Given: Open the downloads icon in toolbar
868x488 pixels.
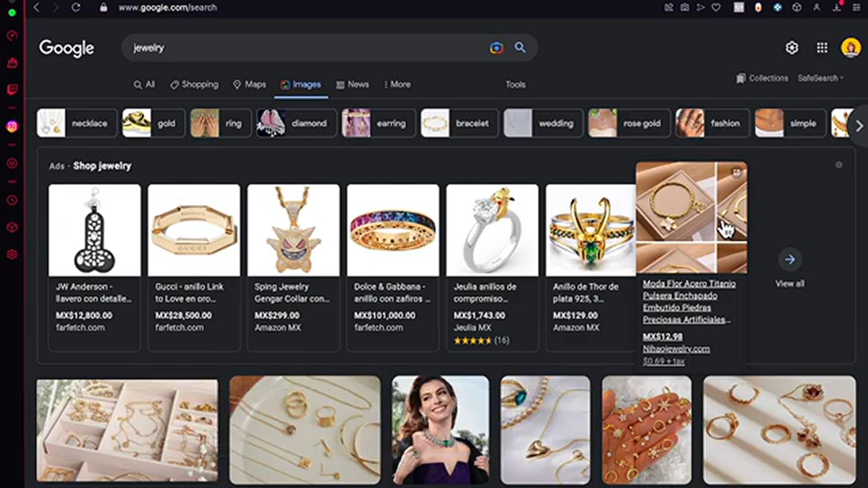Looking at the screenshot, I should (837, 7).
